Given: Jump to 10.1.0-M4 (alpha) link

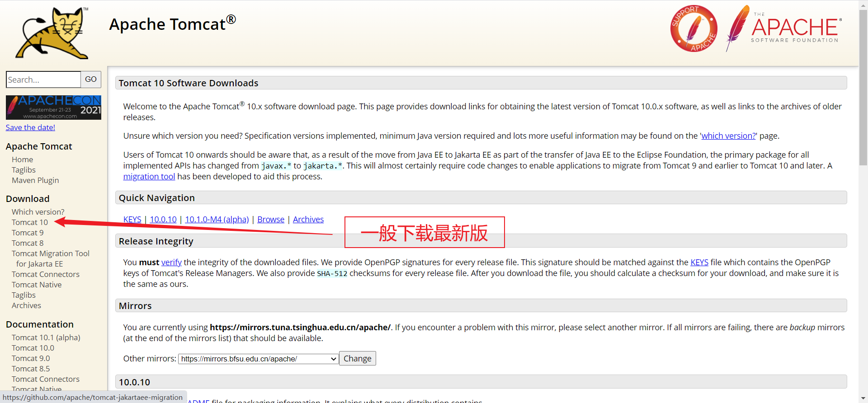Looking at the screenshot, I should tap(217, 220).
